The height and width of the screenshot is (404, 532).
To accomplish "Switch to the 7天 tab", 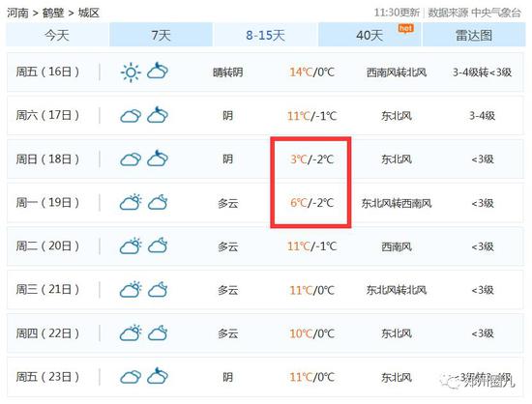I will (162, 35).
